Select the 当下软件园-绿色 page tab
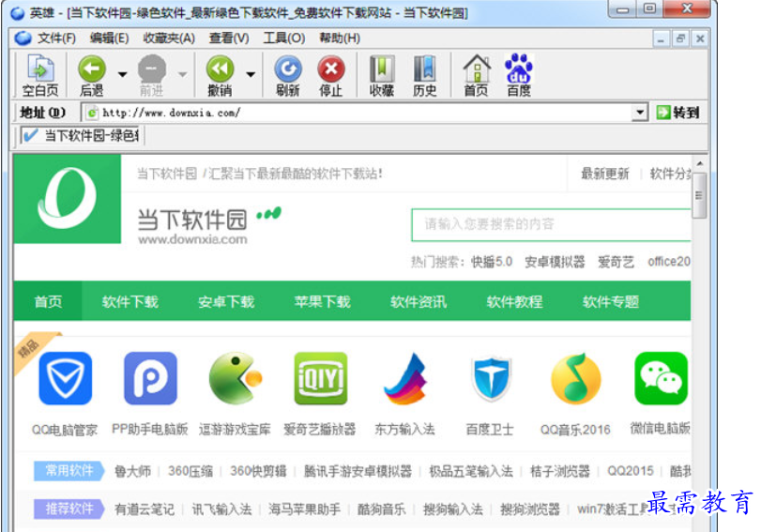761x532 pixels. 81,135
